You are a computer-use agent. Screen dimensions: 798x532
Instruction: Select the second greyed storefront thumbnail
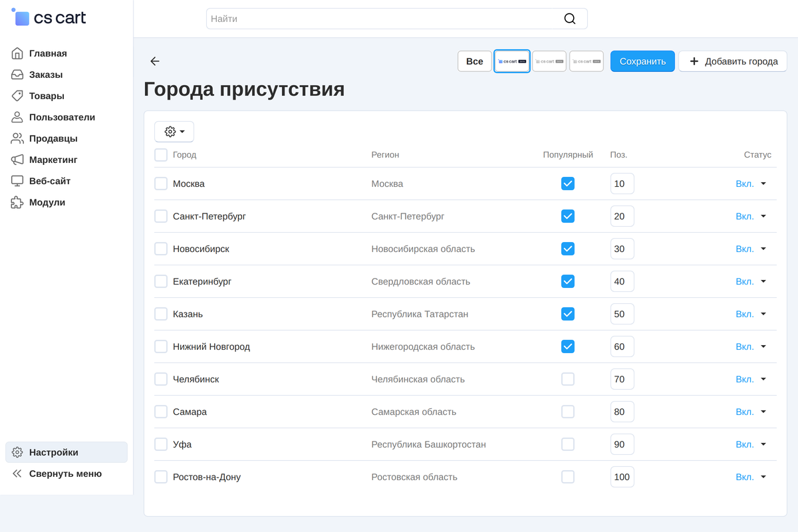(549, 61)
